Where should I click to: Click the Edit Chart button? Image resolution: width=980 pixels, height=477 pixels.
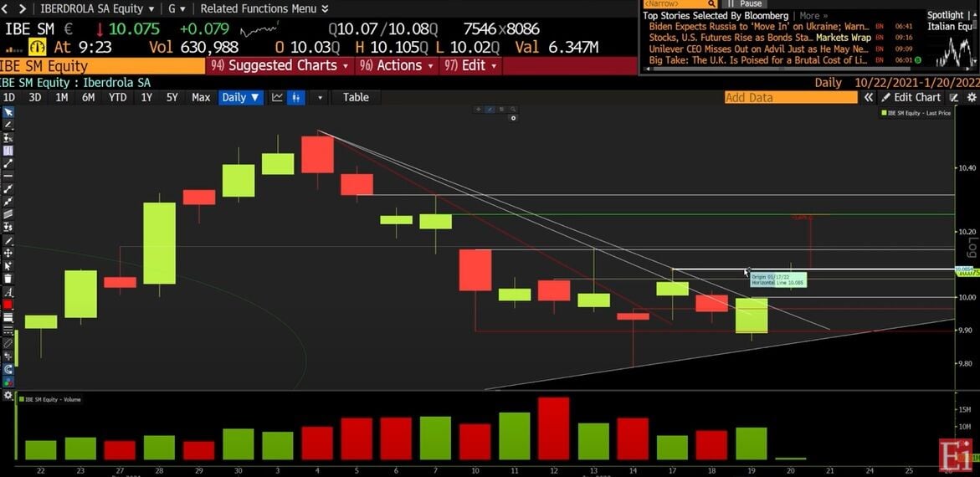(x=911, y=98)
